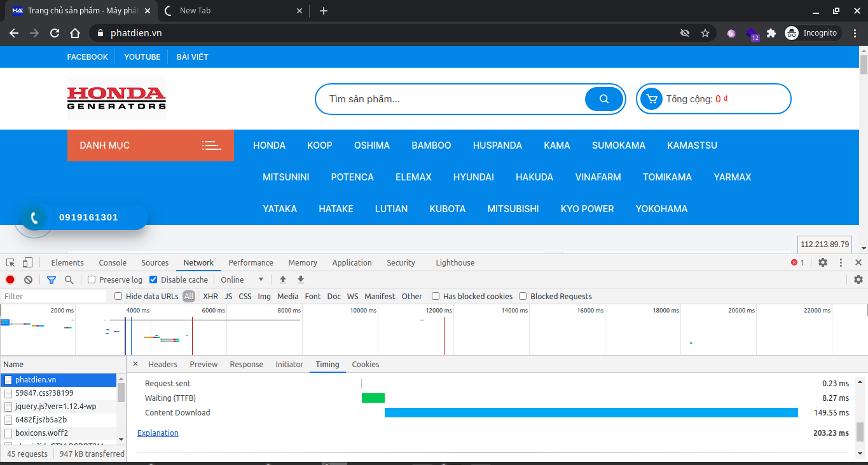868x465 pixels.
Task: Click the red error count indicator
Action: [x=797, y=262]
